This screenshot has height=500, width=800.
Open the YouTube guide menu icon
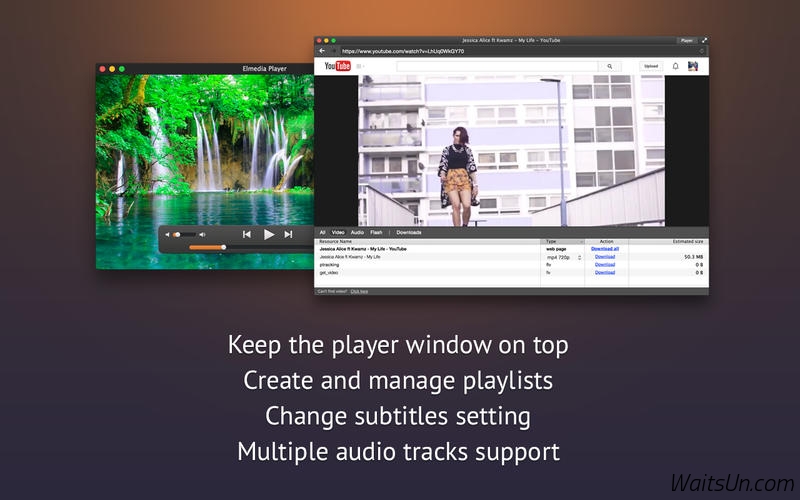click(x=360, y=66)
